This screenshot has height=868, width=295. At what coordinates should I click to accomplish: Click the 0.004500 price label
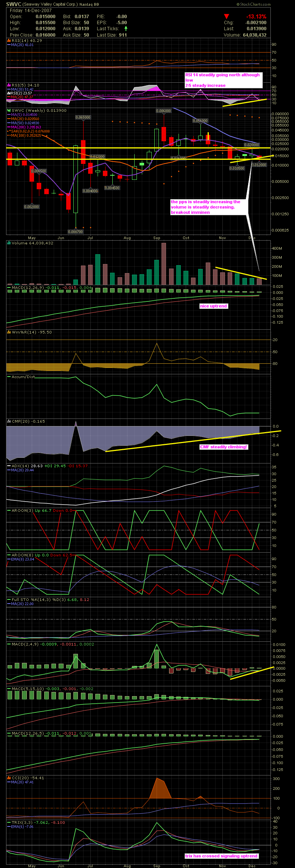tap(112, 188)
